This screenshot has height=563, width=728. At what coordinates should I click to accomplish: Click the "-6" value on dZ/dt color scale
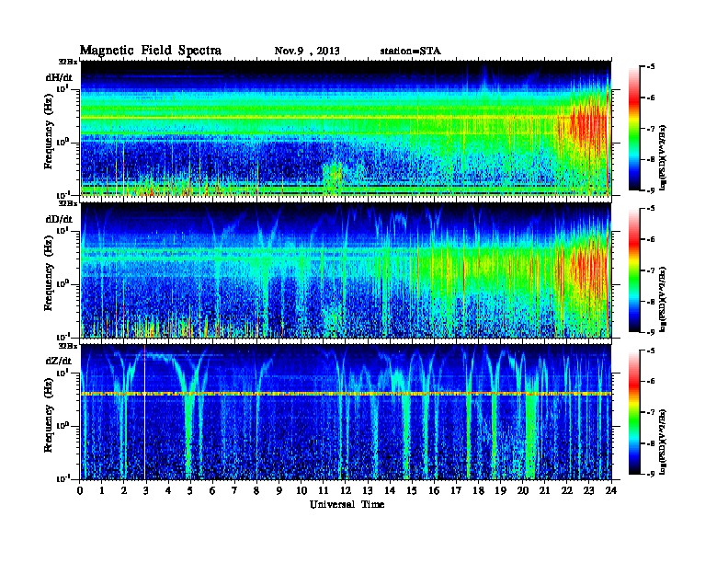(x=651, y=381)
